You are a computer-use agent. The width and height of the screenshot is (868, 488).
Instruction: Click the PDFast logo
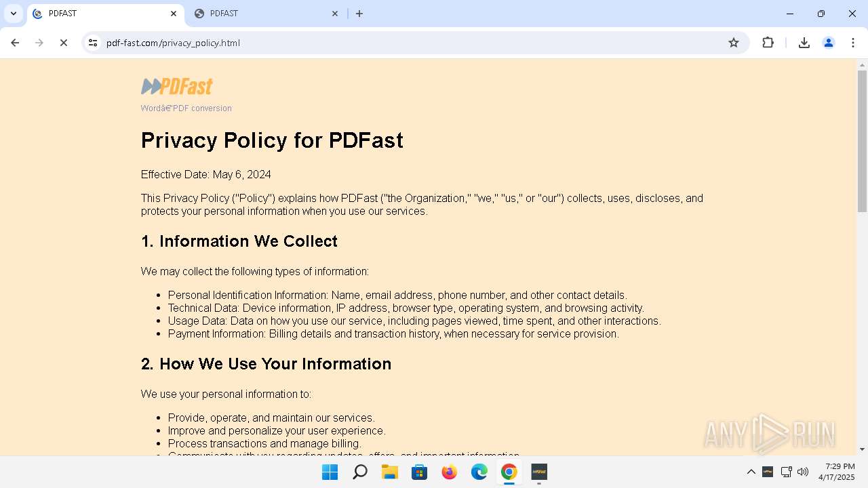(x=177, y=87)
